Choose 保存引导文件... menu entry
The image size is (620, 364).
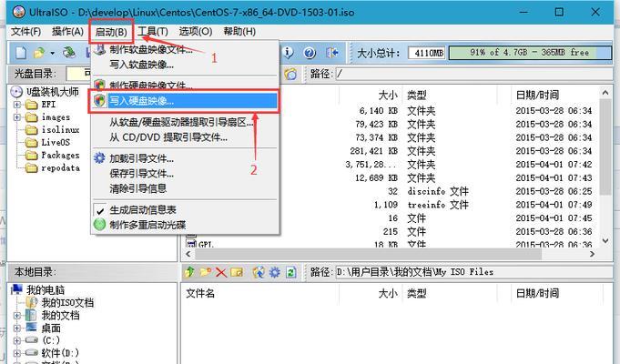pyautogui.click(x=185, y=174)
